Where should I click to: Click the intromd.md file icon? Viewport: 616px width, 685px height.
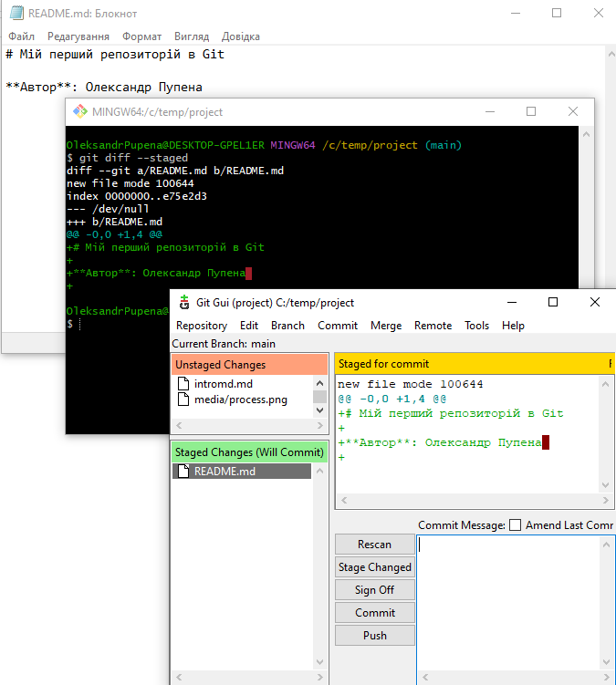coord(183,384)
